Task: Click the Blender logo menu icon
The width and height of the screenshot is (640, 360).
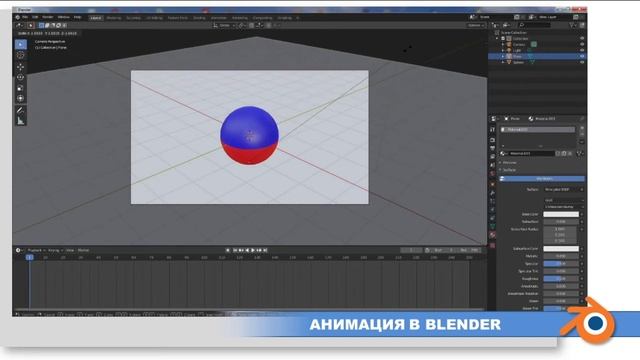Action: [18, 17]
